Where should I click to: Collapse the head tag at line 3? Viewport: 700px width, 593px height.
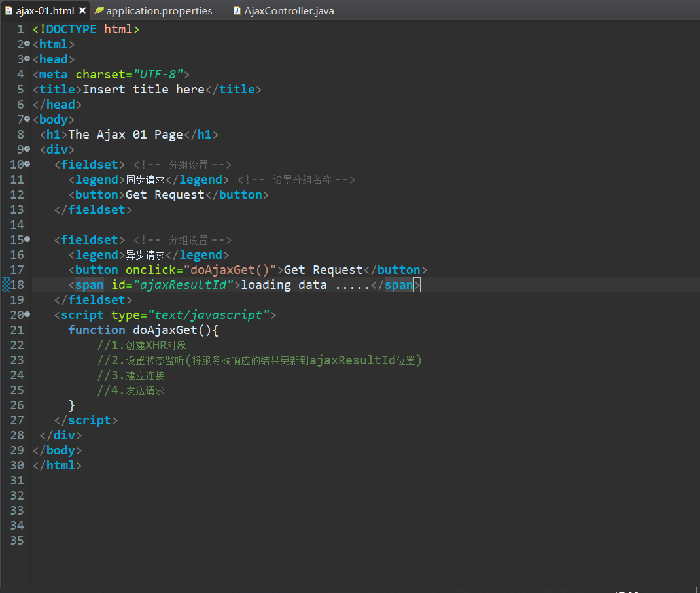(x=27, y=58)
